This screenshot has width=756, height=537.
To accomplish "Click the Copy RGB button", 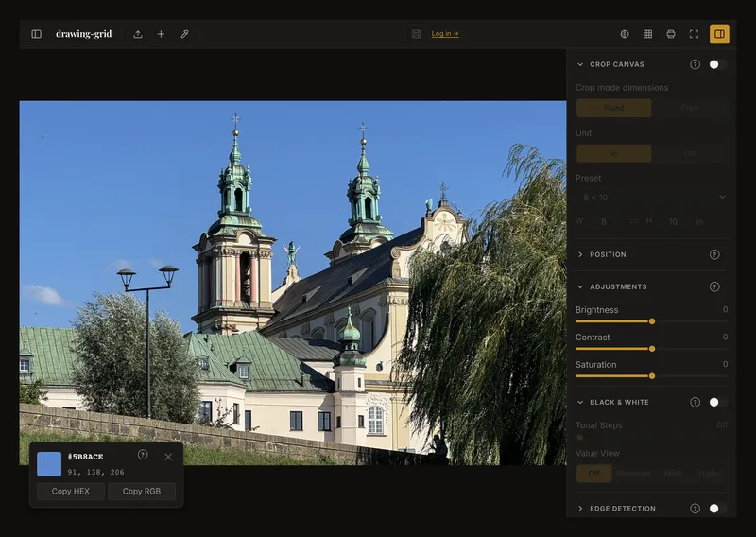I will pyautogui.click(x=141, y=492).
